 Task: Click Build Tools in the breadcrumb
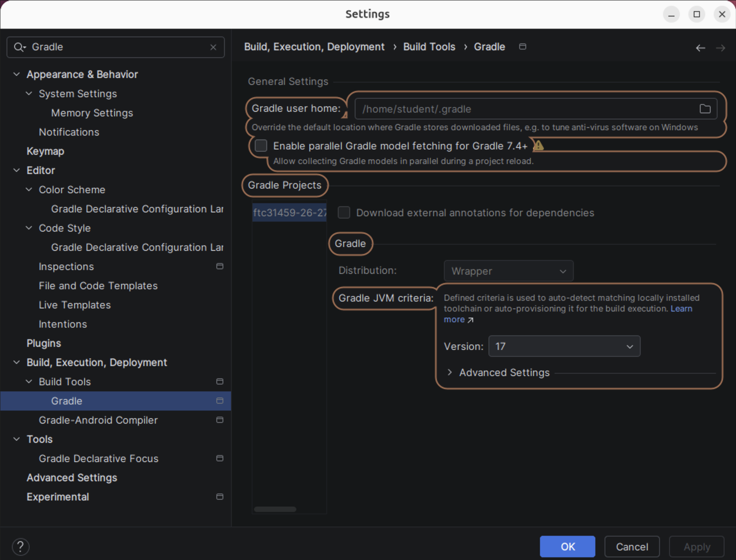[429, 47]
